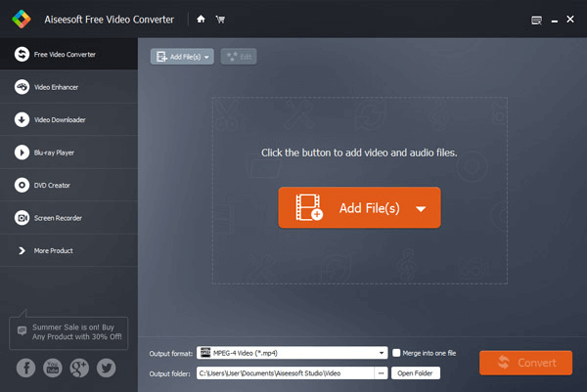Click the Output folder path field

click(284, 372)
